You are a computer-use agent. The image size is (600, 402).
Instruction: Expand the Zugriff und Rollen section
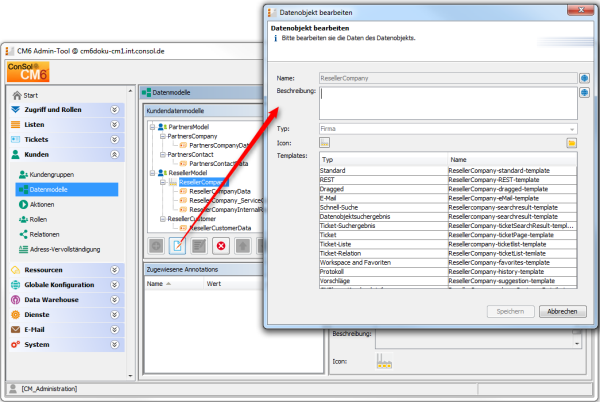[114, 110]
